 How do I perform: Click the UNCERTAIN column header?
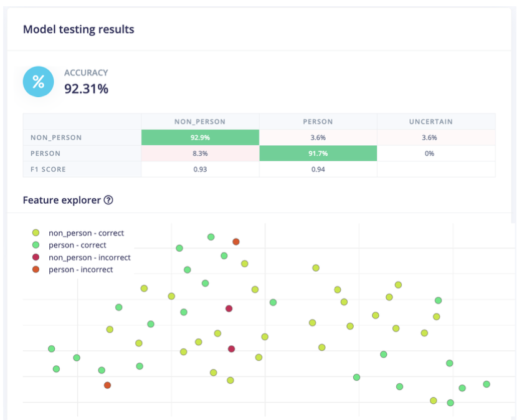(x=435, y=122)
